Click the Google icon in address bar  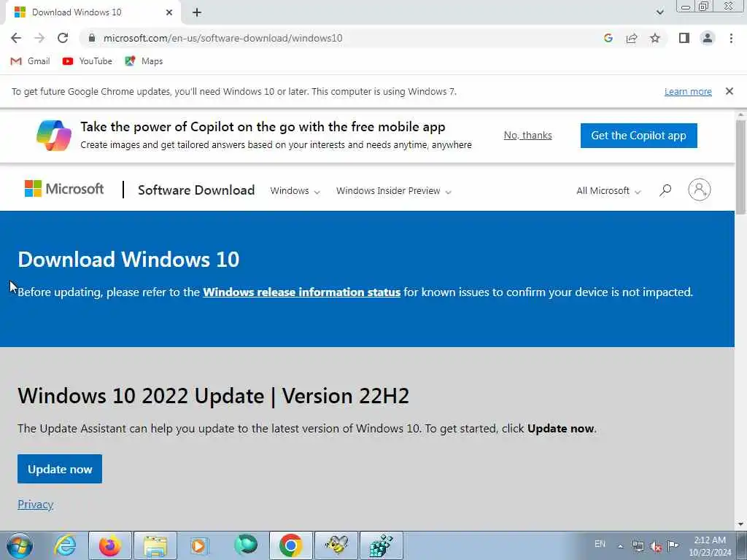click(608, 38)
